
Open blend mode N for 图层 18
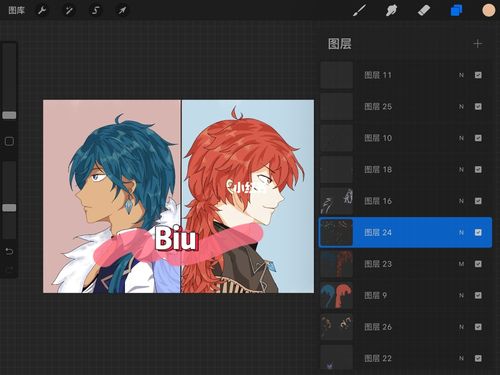(461, 170)
